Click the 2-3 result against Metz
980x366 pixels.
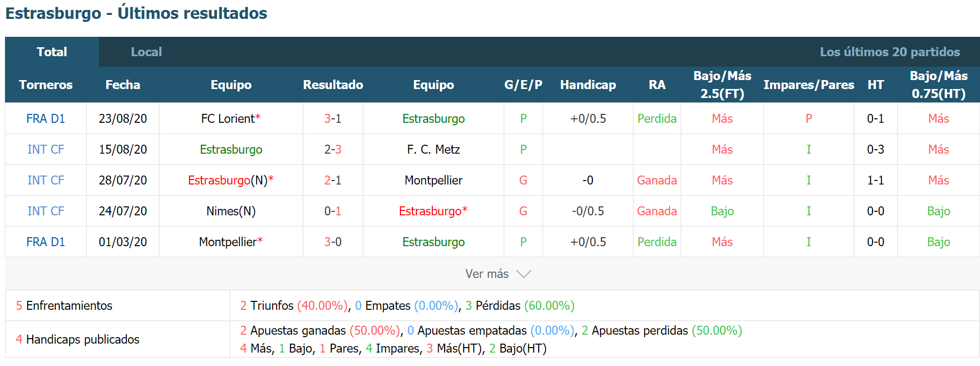pos(333,149)
